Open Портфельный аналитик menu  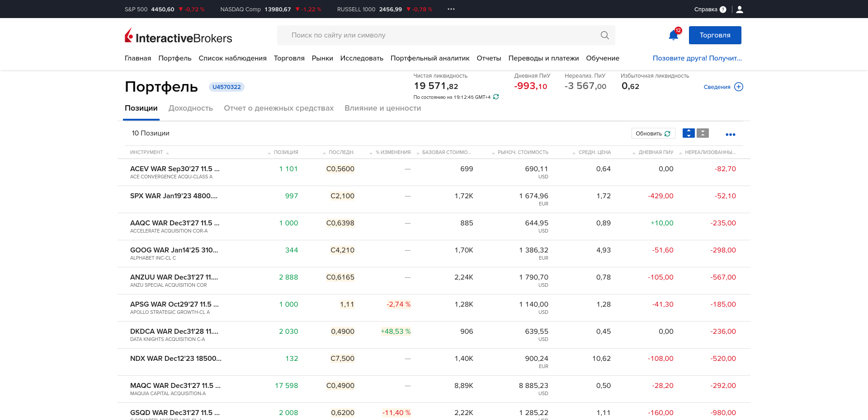pos(430,58)
